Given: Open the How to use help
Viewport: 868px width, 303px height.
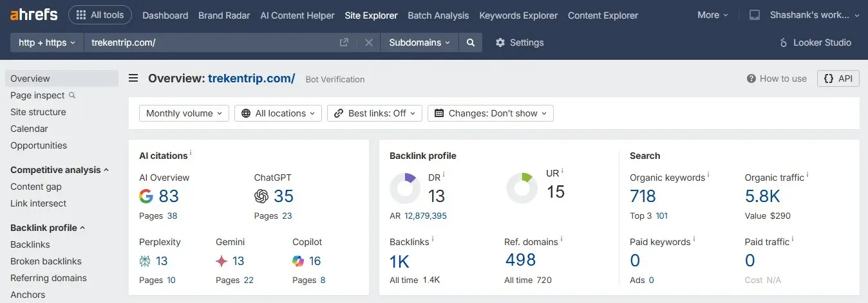Looking at the screenshot, I should (777, 78).
